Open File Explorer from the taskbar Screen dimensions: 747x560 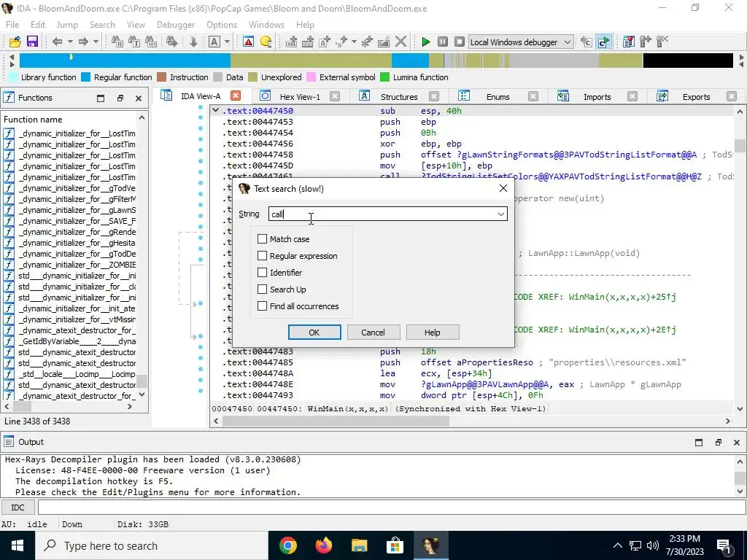point(359,545)
